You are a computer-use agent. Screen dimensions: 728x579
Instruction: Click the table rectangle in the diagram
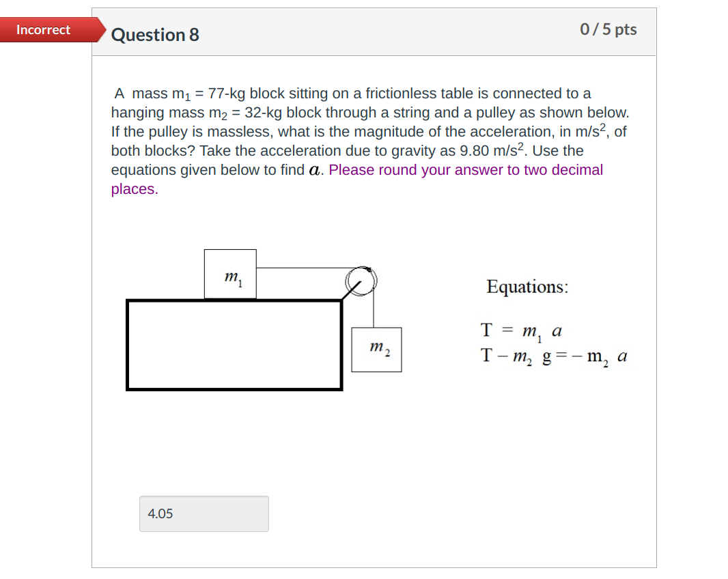click(x=232, y=343)
